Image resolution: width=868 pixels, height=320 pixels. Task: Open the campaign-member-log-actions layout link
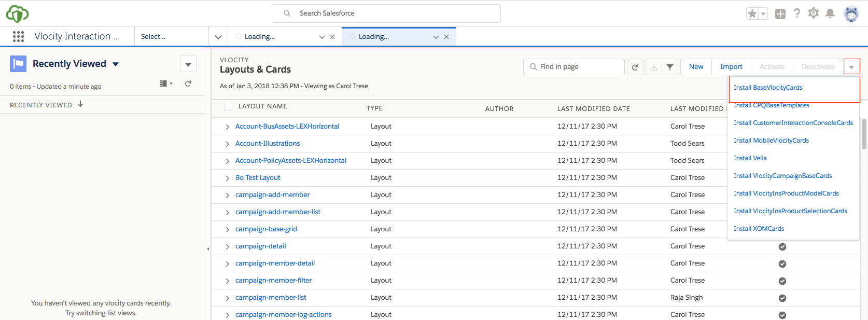tap(284, 315)
